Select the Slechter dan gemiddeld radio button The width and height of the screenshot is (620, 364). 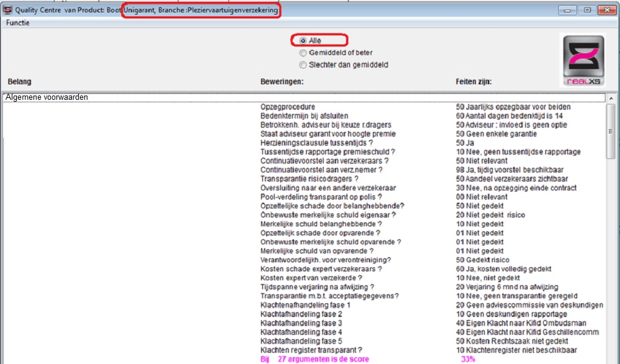(303, 65)
